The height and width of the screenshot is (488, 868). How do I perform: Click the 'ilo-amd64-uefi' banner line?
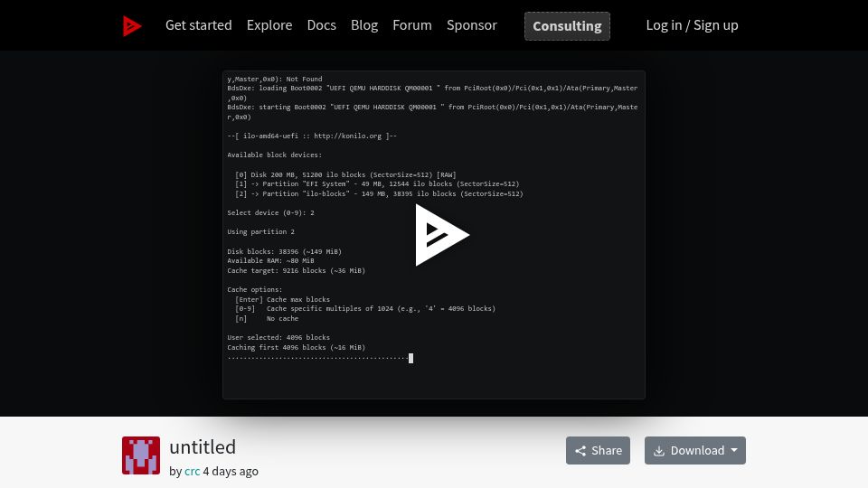tap(312, 136)
